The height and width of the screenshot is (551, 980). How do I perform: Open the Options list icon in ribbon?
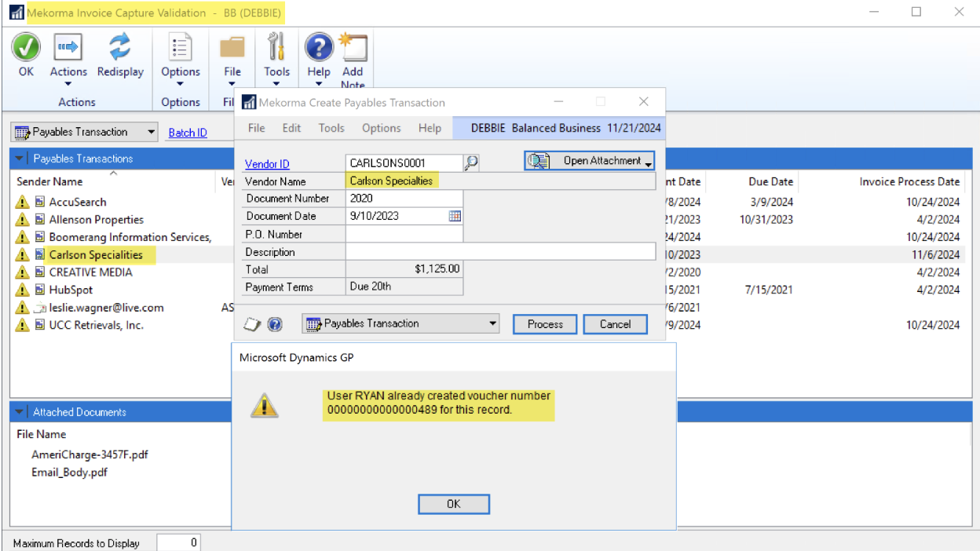click(181, 48)
